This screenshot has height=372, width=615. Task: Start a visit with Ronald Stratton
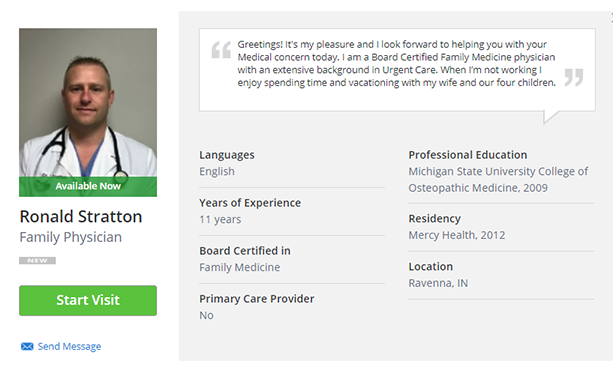(88, 301)
